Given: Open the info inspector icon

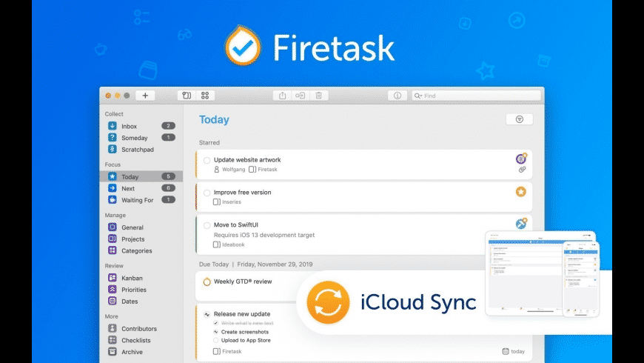Looking at the screenshot, I should coord(398,96).
